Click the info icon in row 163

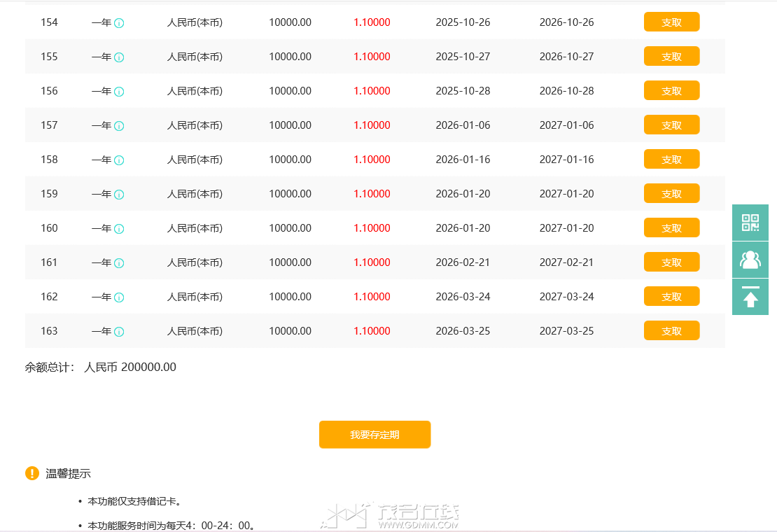pos(119,332)
